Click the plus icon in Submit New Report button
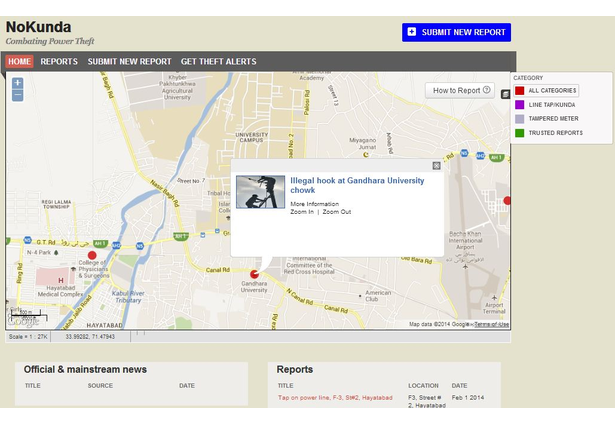615x424 pixels. click(411, 32)
